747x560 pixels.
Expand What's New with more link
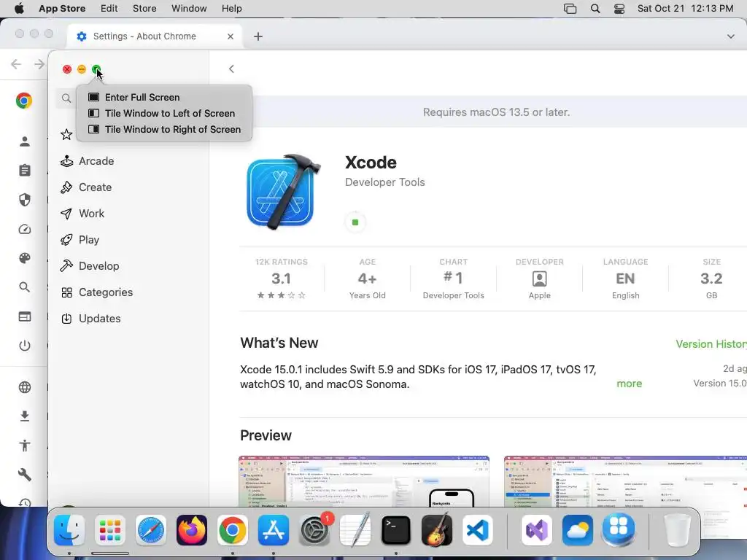629,384
